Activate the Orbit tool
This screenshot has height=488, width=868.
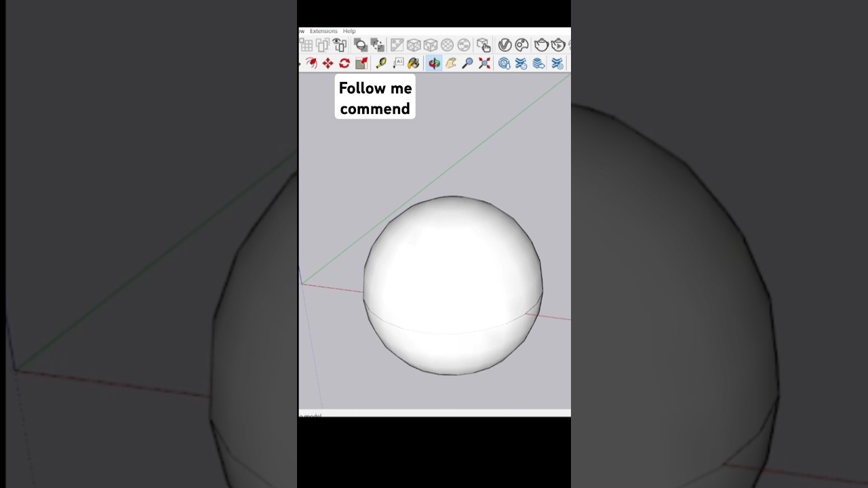434,63
